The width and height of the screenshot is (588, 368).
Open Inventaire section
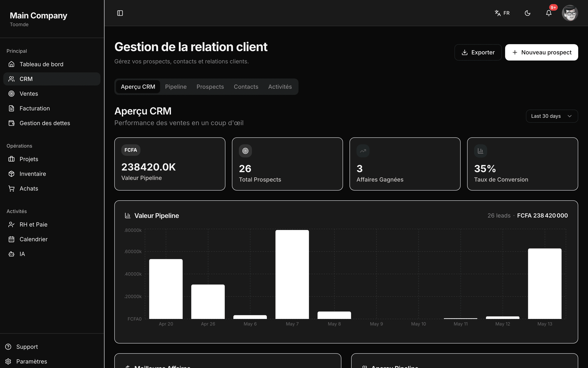pos(52,174)
